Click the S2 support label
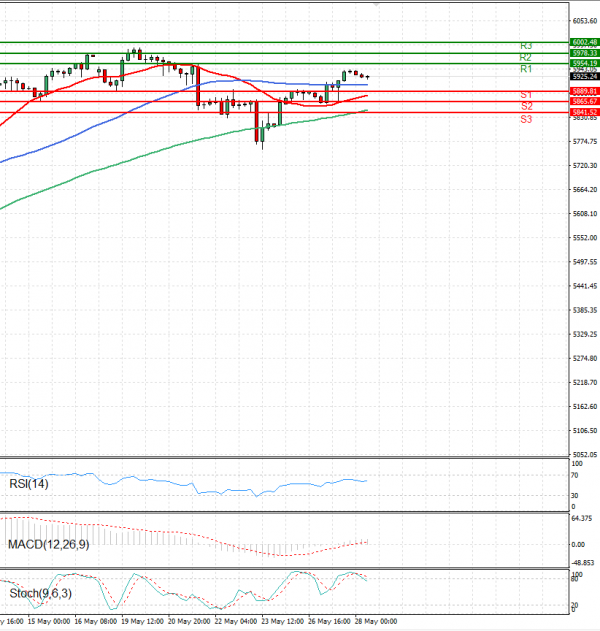 pos(526,106)
